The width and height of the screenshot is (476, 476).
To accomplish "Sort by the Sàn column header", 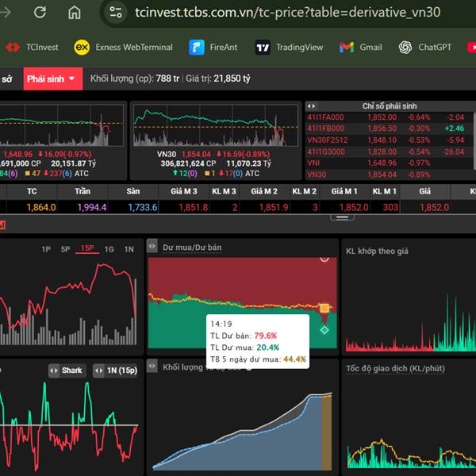I will pos(133,191).
